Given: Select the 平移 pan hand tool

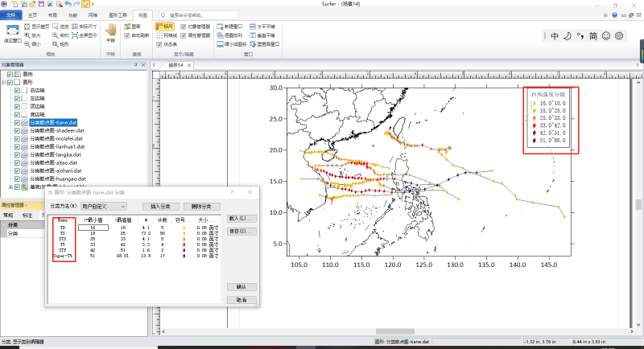Looking at the screenshot, I should pyautogui.click(x=111, y=31).
